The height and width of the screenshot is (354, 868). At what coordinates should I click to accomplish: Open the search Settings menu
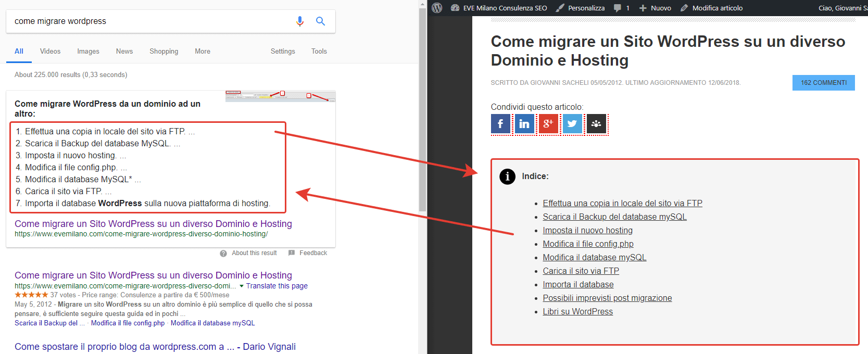(x=283, y=52)
